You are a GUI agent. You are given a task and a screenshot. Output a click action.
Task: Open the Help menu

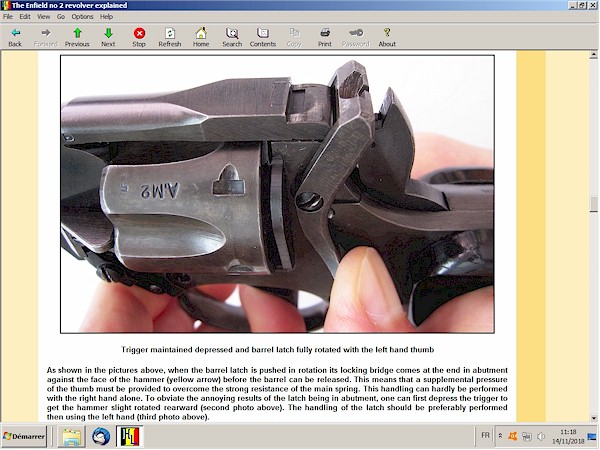point(106,16)
